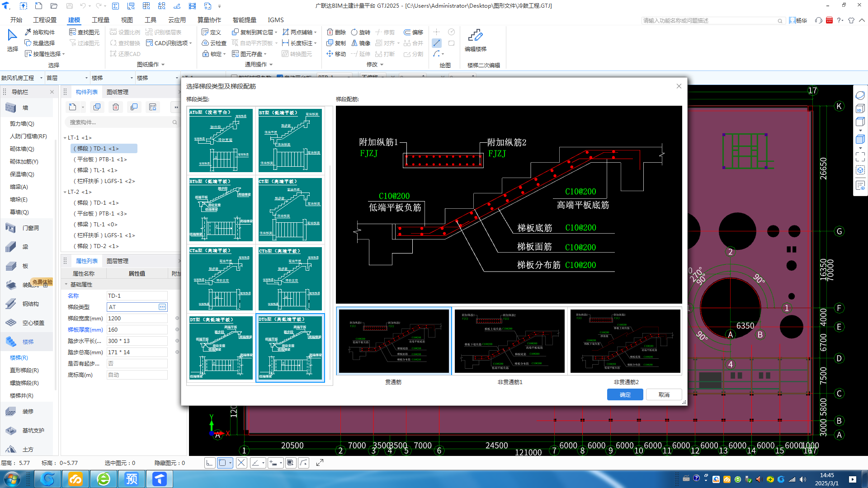Click the 选择 select arrow tool
Image resolution: width=868 pixels, height=488 pixels.
12,40
